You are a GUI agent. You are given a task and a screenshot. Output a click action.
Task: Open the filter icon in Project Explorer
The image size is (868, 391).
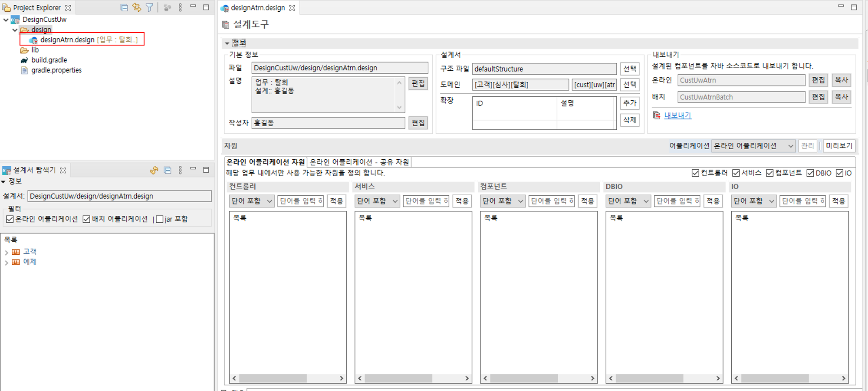pos(149,7)
